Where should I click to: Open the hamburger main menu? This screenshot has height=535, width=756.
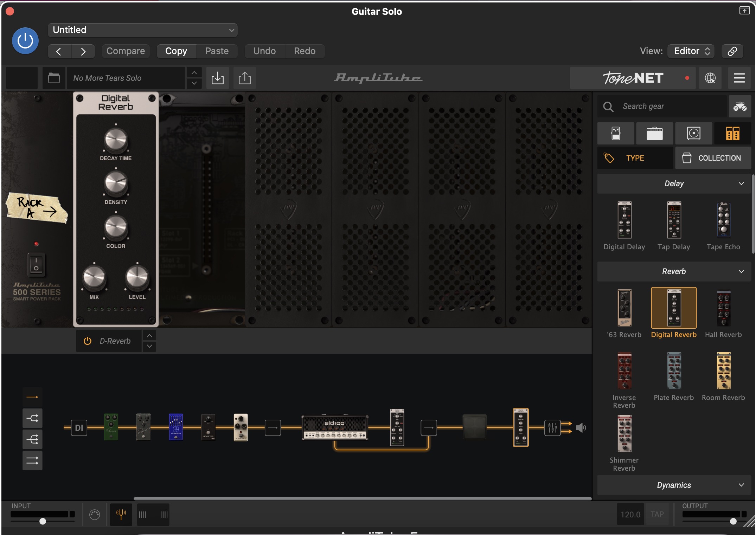pos(739,78)
